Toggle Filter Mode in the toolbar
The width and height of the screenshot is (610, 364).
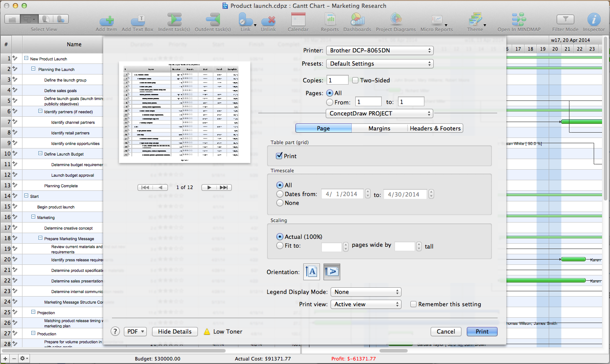[x=565, y=19]
